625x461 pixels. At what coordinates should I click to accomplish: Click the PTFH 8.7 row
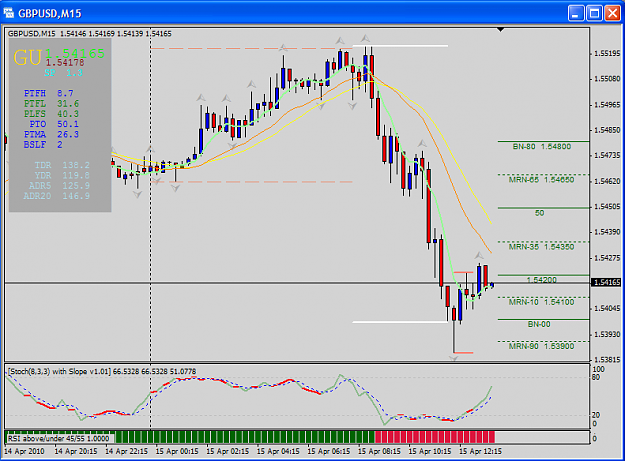coord(49,93)
